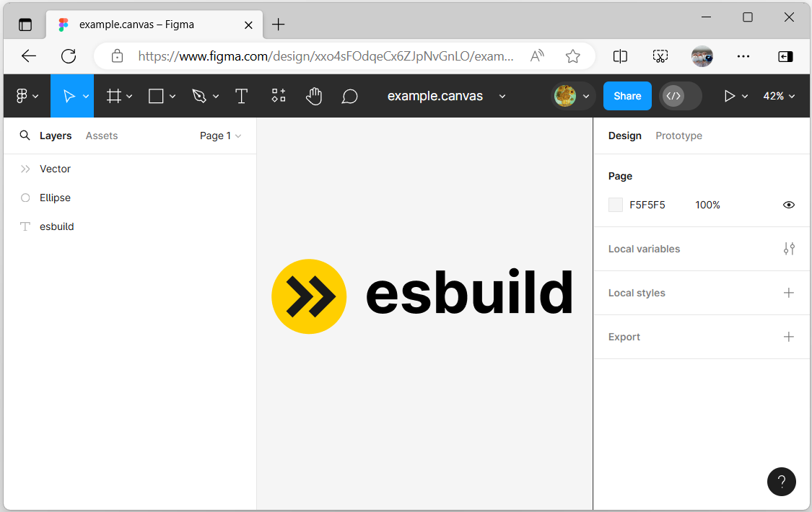Open presentation options dropdown
Screen dimensions: 812x512
point(745,96)
